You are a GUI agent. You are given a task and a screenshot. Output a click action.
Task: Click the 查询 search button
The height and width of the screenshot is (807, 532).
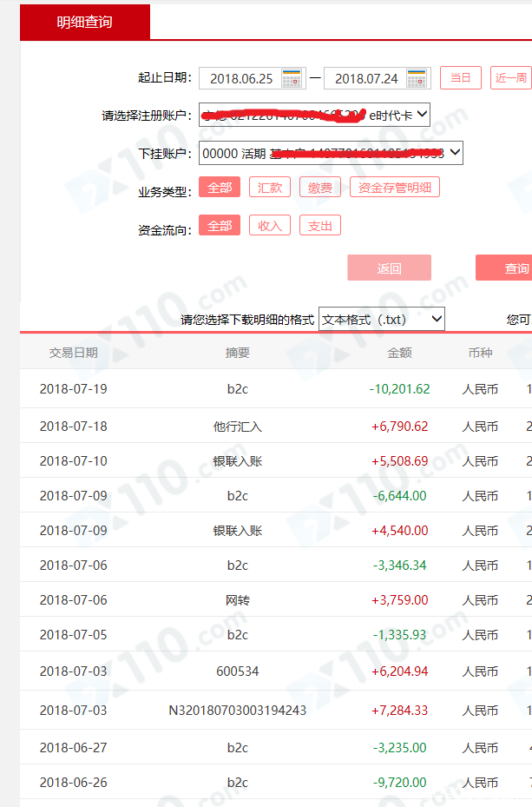click(x=504, y=268)
